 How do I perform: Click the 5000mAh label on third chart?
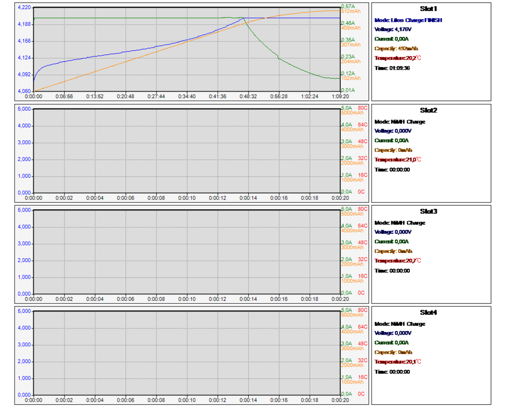pyautogui.click(x=352, y=214)
